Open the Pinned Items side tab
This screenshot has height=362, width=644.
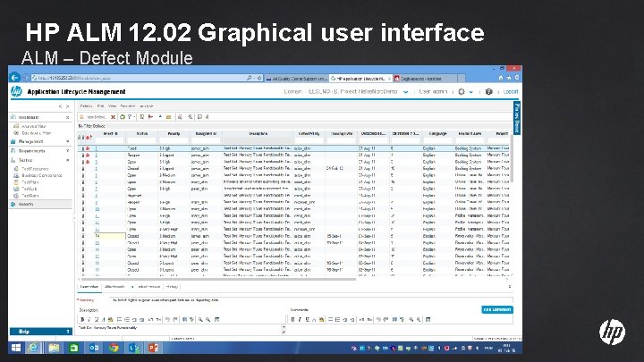click(517, 118)
